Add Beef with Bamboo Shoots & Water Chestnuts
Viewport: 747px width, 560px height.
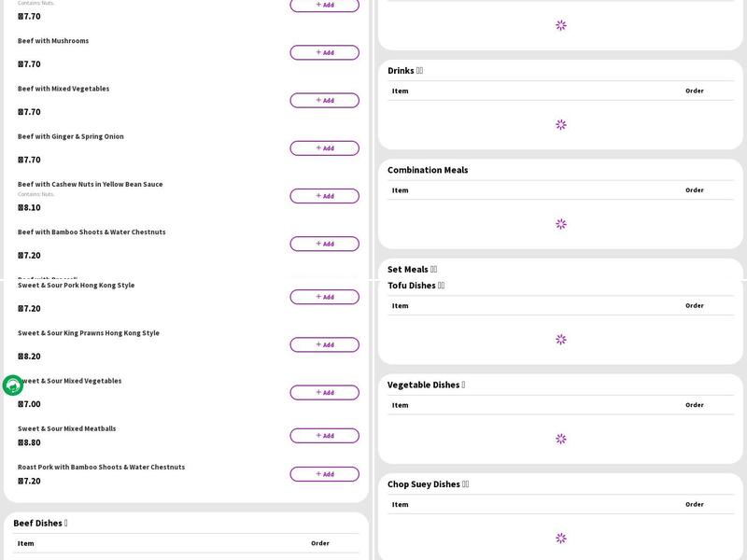324,244
